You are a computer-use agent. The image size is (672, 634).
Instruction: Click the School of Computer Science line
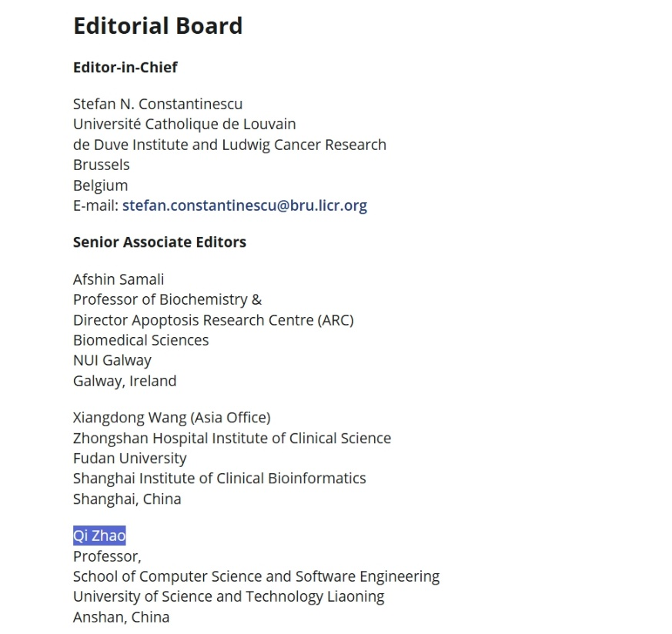[256, 576]
